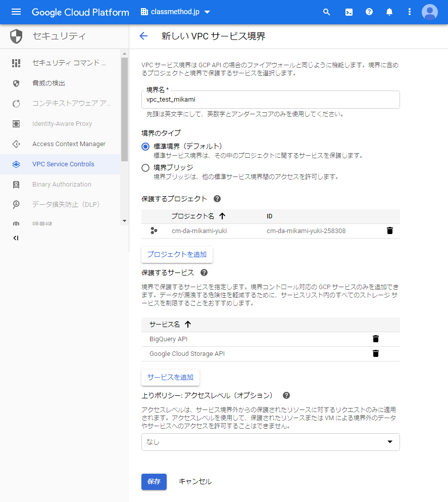Click プロジェクトを追加 to add a project

point(177,254)
